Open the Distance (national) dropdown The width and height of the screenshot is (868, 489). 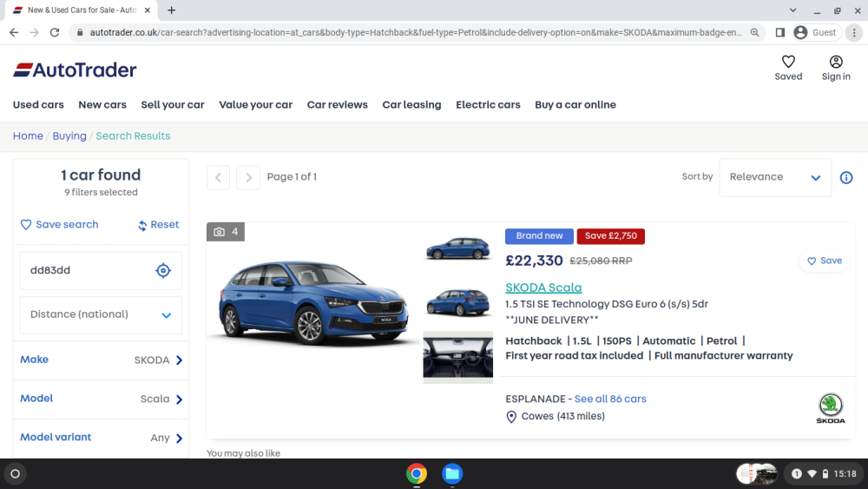tap(101, 314)
